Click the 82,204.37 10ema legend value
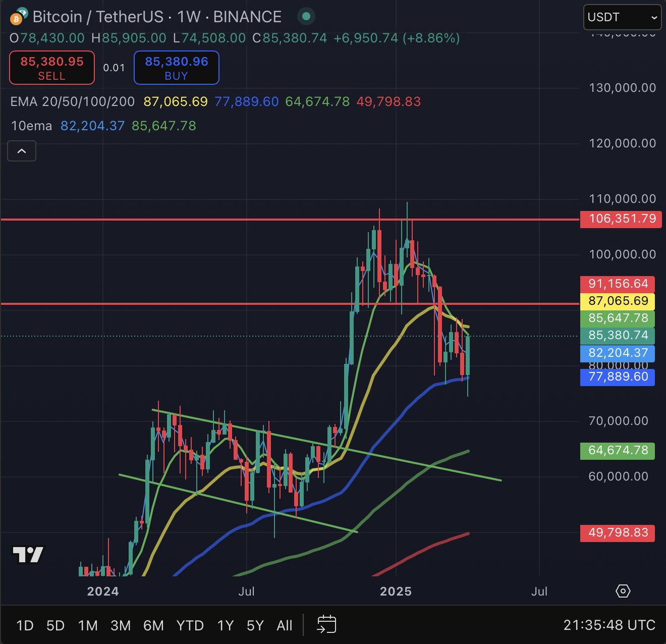Viewport: 666px width, 644px height. coord(93,126)
